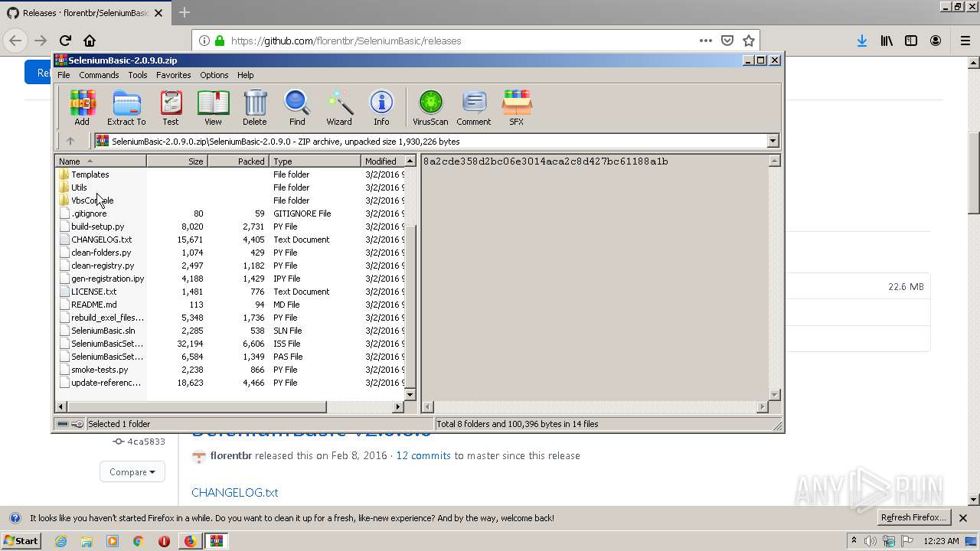This screenshot has width=980, height=551.
Task: Go up one folder level in WinRAR
Action: pyautogui.click(x=70, y=141)
